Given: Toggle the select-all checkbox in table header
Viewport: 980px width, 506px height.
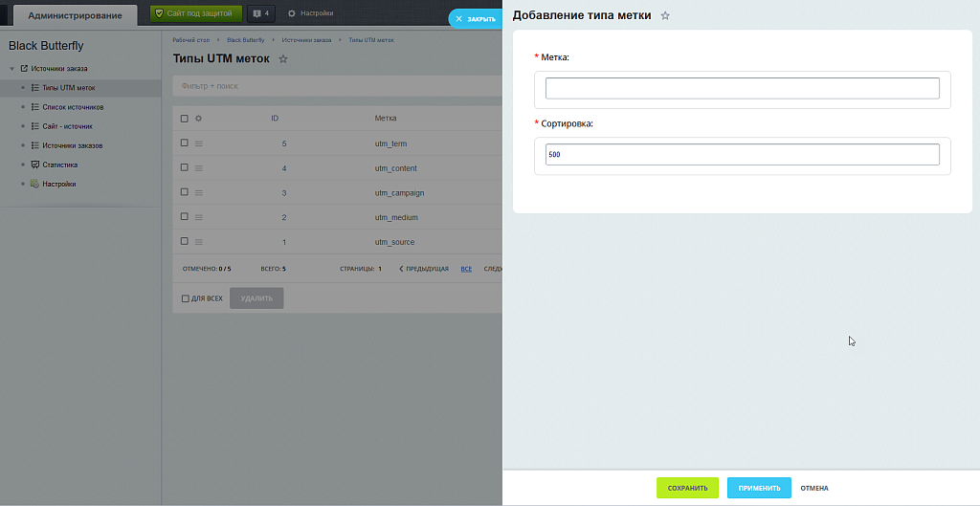Looking at the screenshot, I should (185, 119).
